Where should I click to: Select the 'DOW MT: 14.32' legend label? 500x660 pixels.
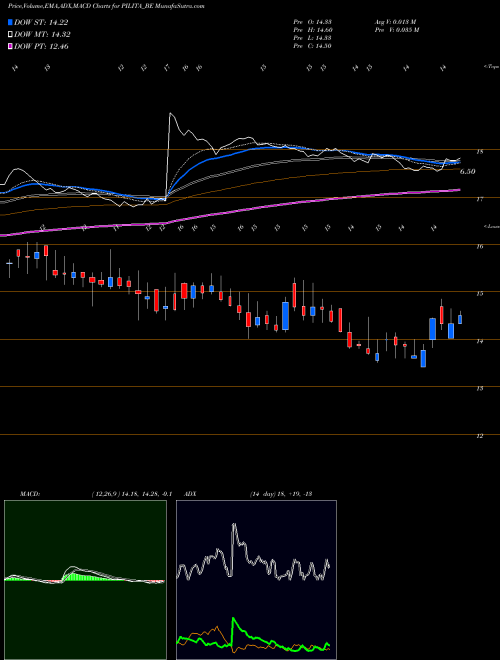[x=42, y=35]
